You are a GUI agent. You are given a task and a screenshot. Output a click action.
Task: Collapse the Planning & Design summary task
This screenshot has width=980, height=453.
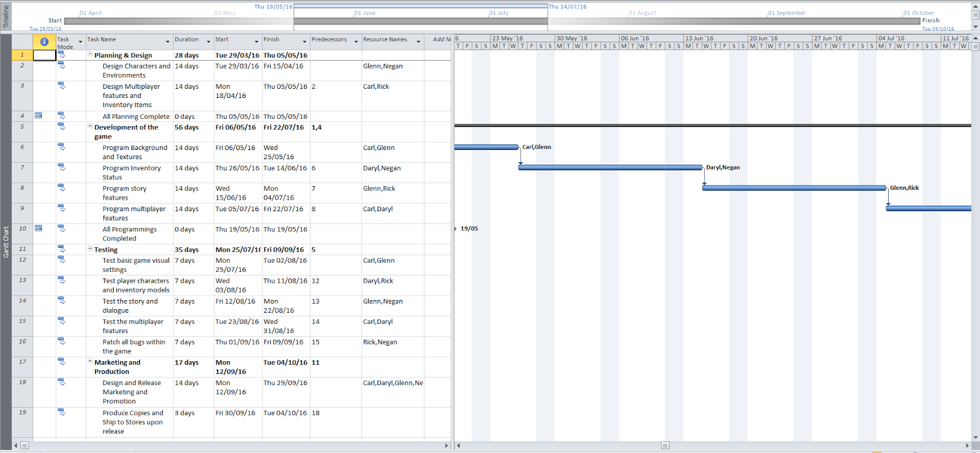[90, 54]
